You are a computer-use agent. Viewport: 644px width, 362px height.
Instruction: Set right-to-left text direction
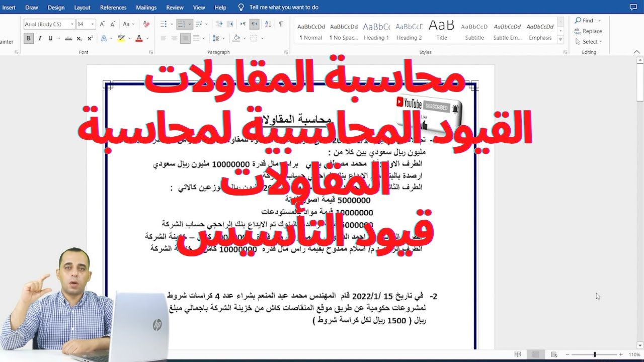pyautogui.click(x=255, y=24)
